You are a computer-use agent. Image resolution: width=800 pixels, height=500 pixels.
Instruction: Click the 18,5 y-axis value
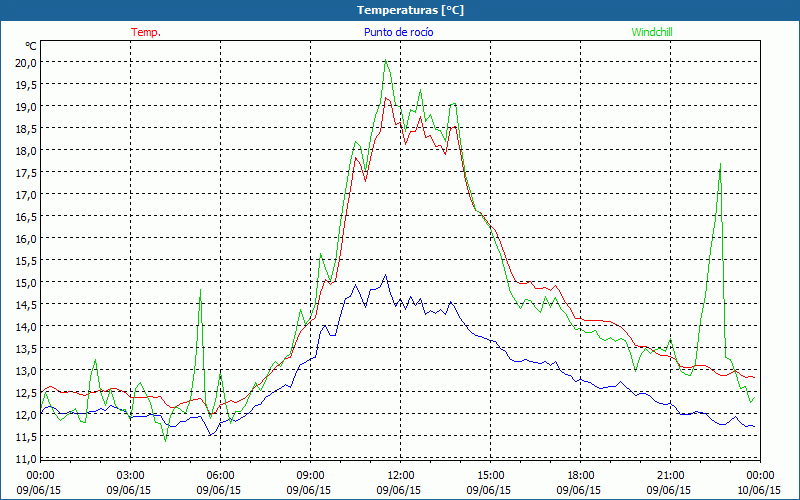[x=26, y=129]
